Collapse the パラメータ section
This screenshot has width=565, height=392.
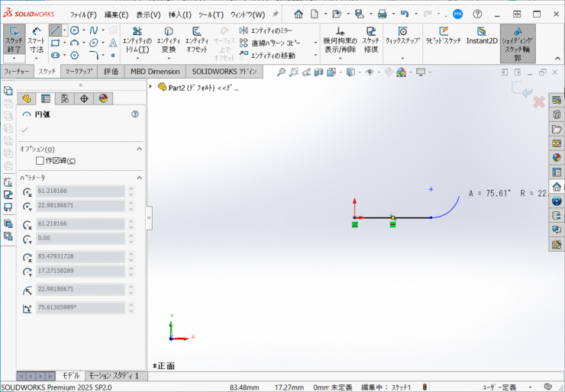pos(139,177)
